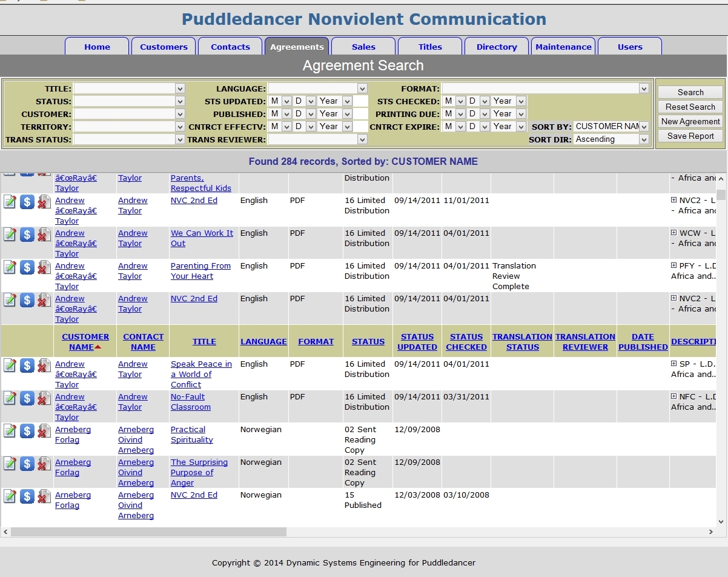The width and height of the screenshot is (728, 577).
Task: Switch to the Users tab
Action: click(630, 47)
